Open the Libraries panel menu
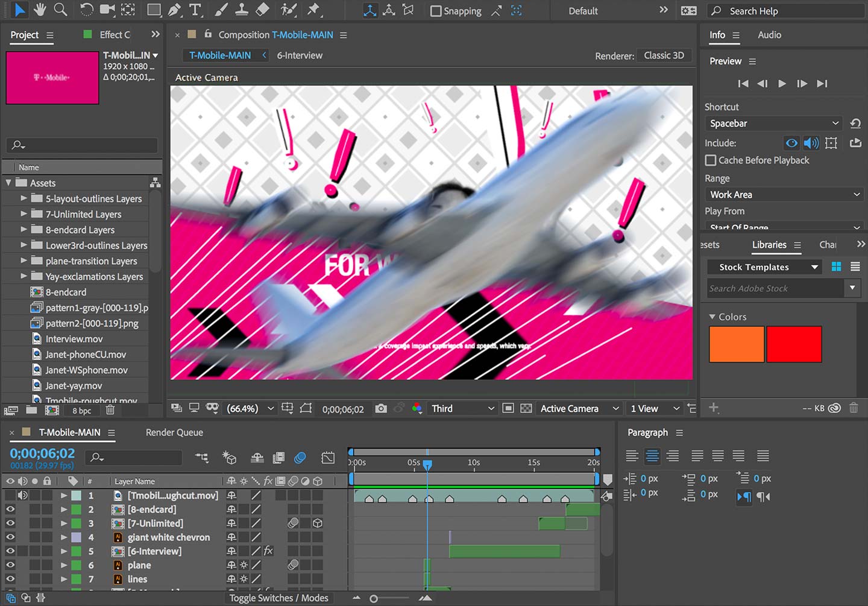 point(797,245)
